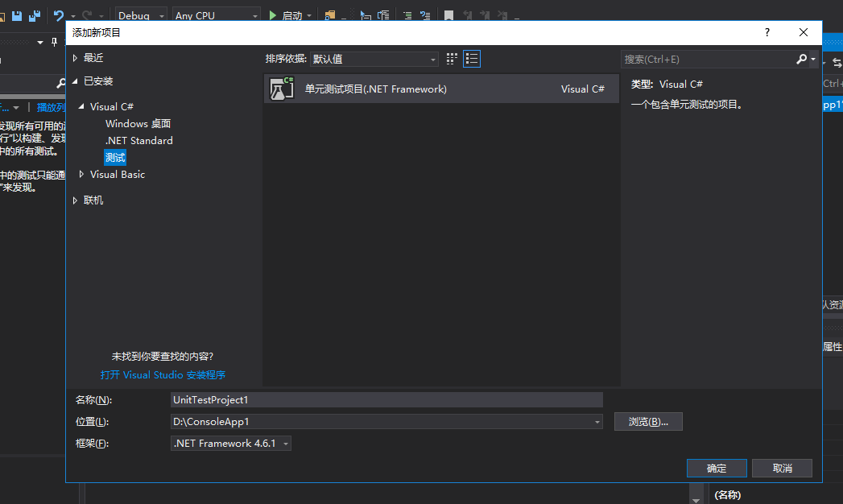Open the left panel window options arrow

point(39,43)
